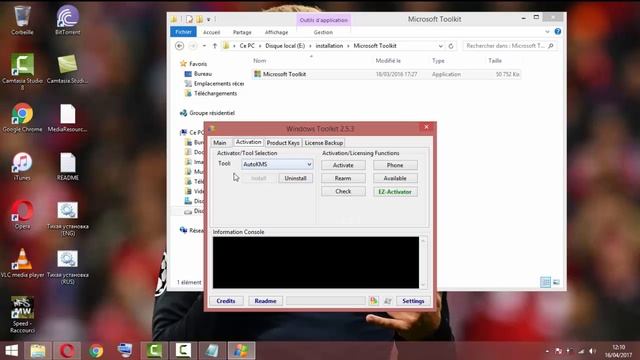Expand the Explorer ribbon chevron
Screen dimensions: 640x360
[x=547, y=31]
